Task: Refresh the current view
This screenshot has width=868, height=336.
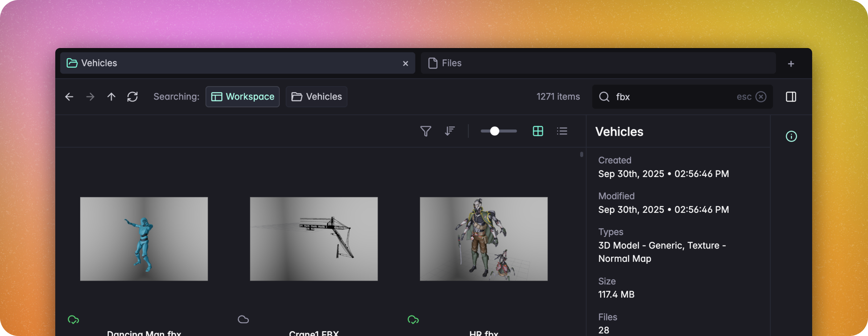Action: (x=133, y=97)
